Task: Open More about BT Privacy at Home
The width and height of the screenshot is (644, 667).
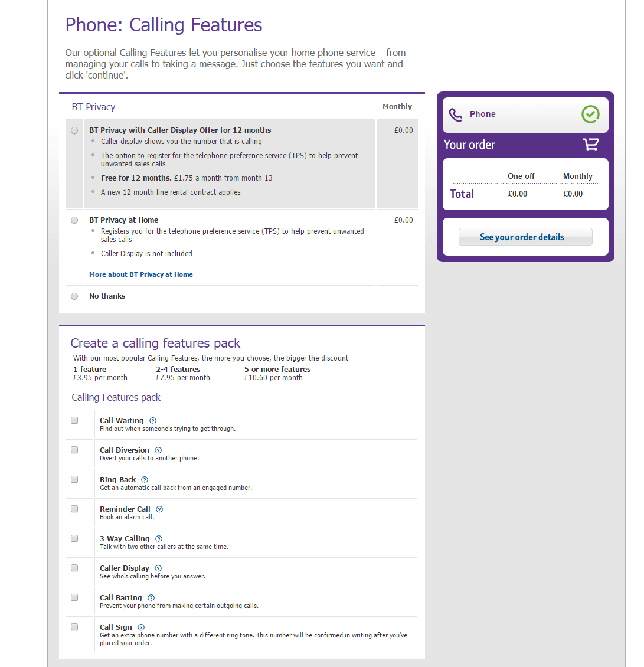Action: click(141, 274)
